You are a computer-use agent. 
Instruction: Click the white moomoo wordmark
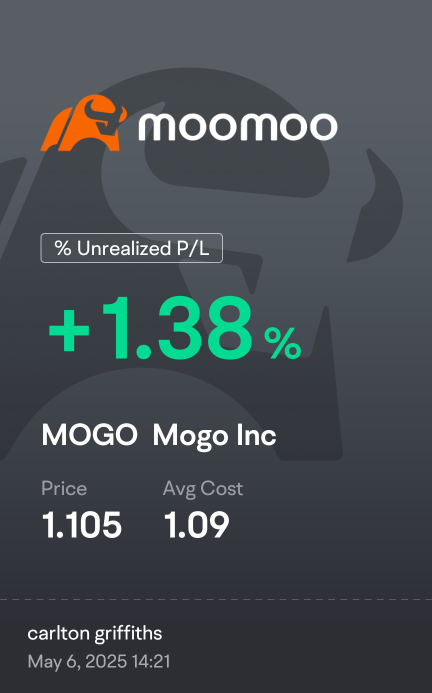(x=238, y=126)
